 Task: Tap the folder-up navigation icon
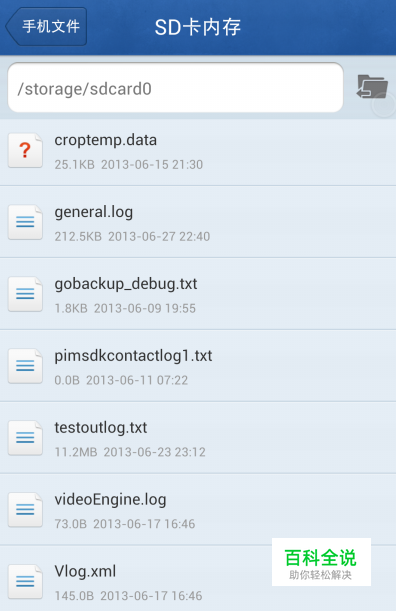click(372, 87)
